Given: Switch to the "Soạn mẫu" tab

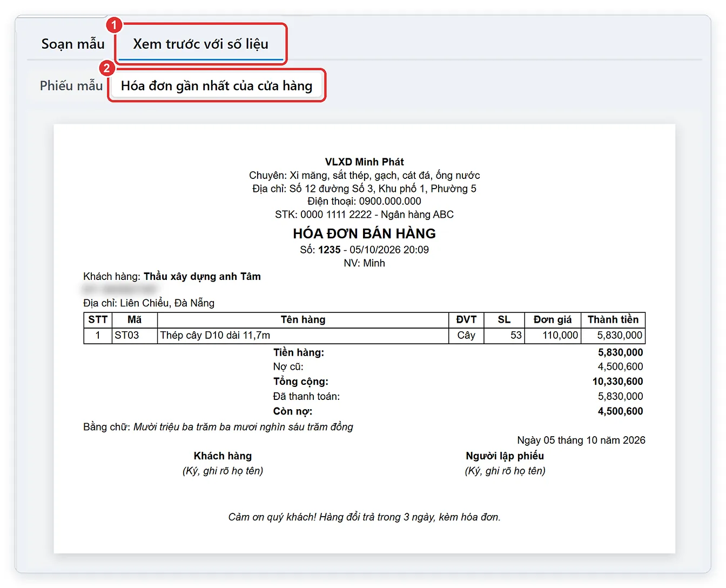Looking at the screenshot, I should 73,44.
